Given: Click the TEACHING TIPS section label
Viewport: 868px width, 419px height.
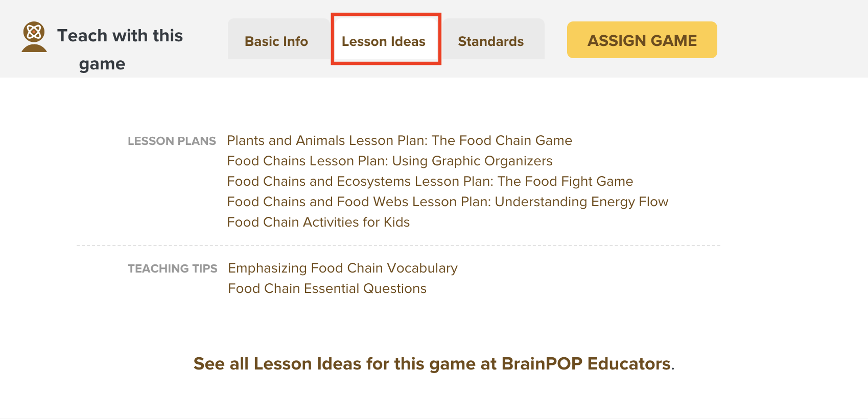Looking at the screenshot, I should coord(173,268).
